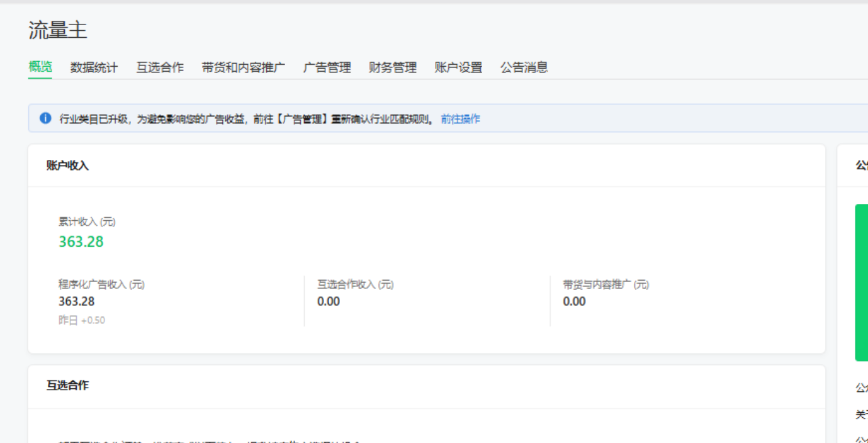868x443 pixels.
Task: Select the 概览 tab
Action: point(40,67)
